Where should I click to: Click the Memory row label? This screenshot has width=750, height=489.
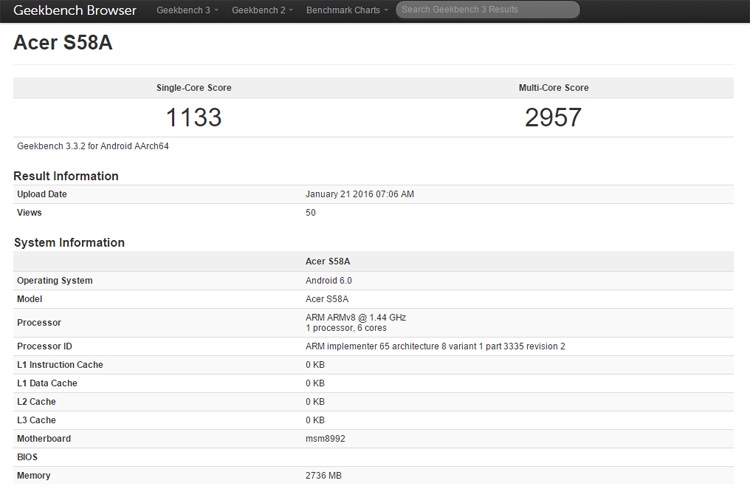tap(33, 476)
